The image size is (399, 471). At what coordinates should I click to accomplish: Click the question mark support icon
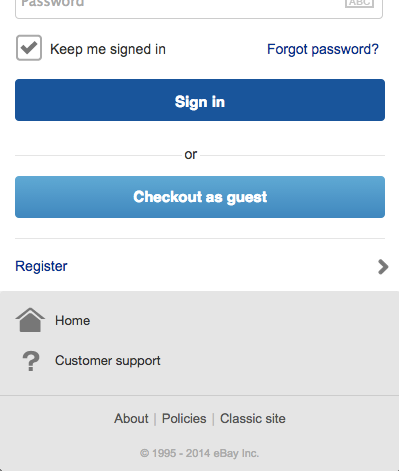click(31, 361)
